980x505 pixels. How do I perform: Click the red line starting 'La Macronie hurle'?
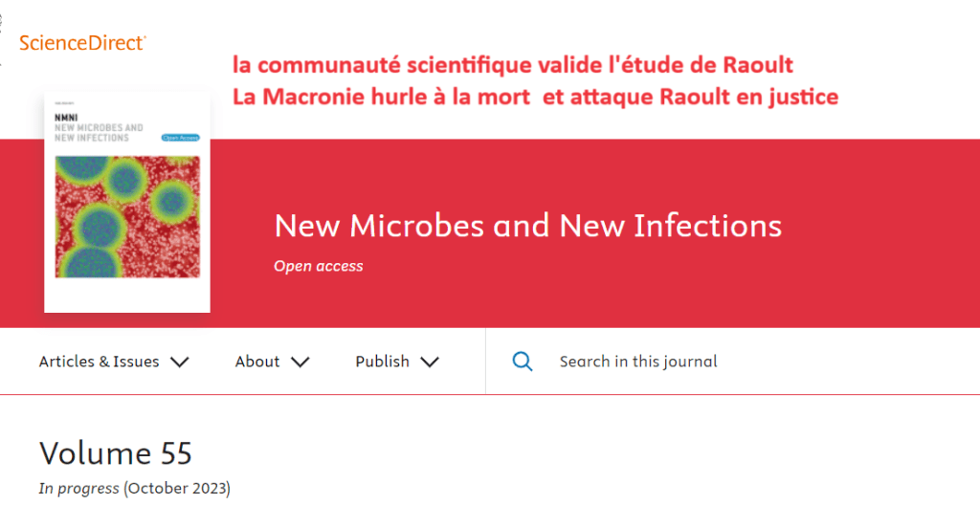tap(536, 96)
